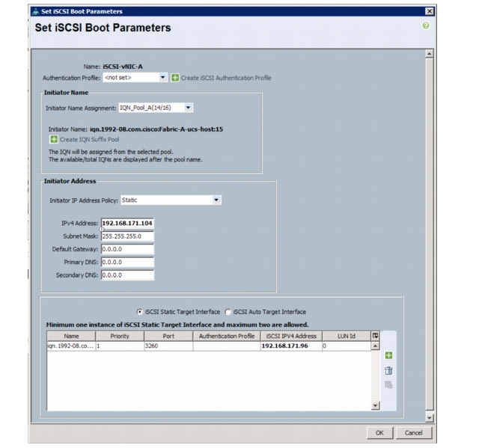Select the iqn.1992-08.co... target row
The width and height of the screenshot is (479, 448).
coord(209,346)
